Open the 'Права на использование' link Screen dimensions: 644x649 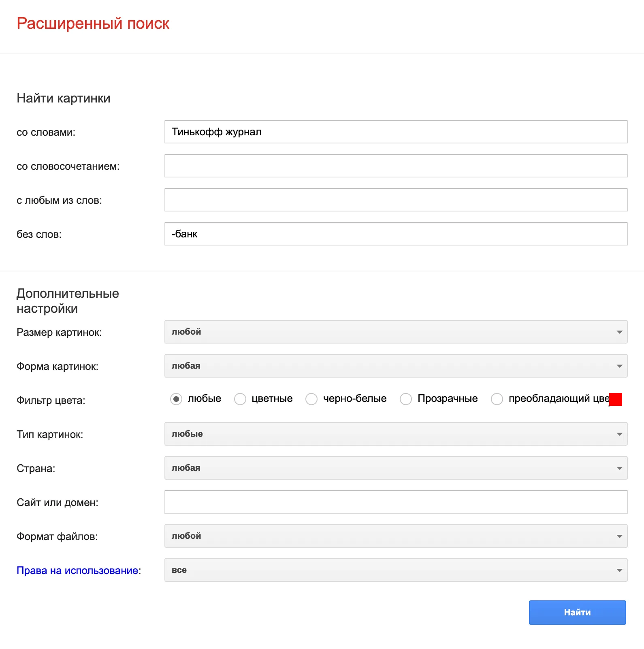[77, 570]
